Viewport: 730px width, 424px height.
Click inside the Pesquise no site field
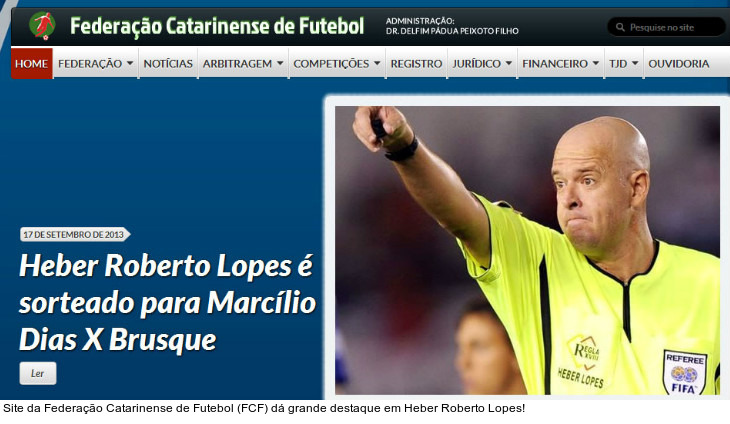click(x=666, y=27)
